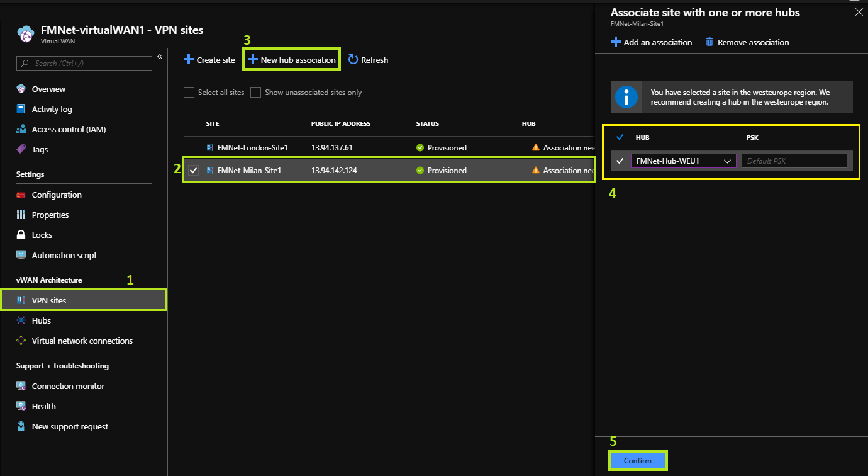This screenshot has width=868, height=476.
Task: Click the Create site button
Action: tap(209, 60)
